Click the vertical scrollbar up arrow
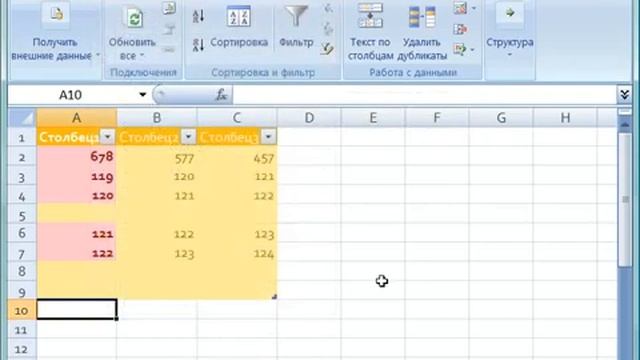The width and height of the screenshot is (640, 360). point(624,125)
